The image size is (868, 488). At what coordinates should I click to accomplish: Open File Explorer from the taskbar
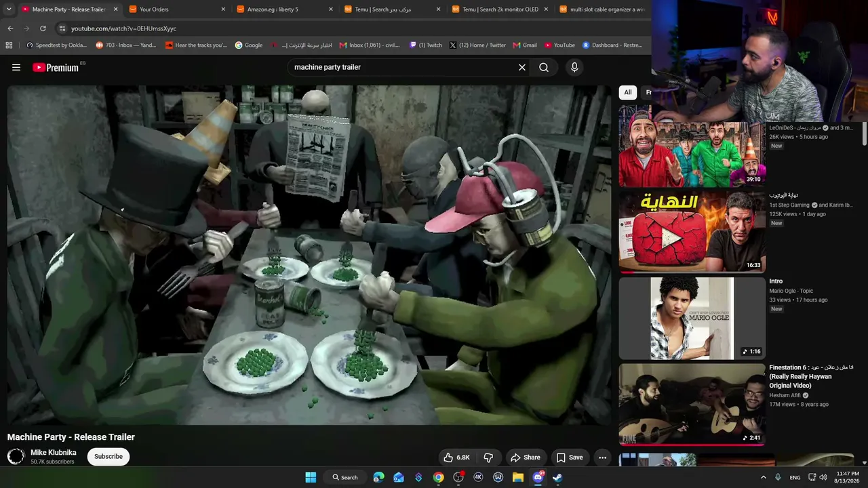pyautogui.click(x=518, y=477)
